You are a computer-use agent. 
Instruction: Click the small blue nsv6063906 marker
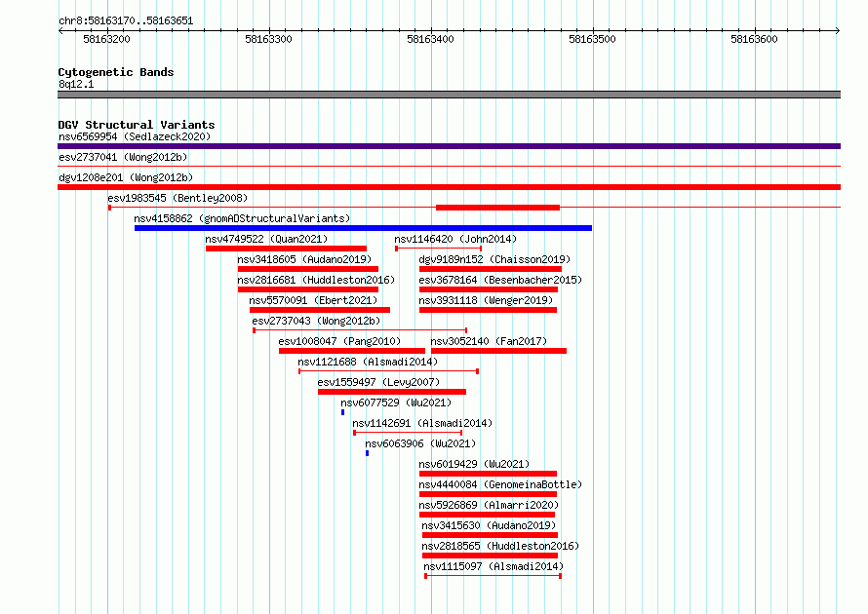click(x=367, y=453)
